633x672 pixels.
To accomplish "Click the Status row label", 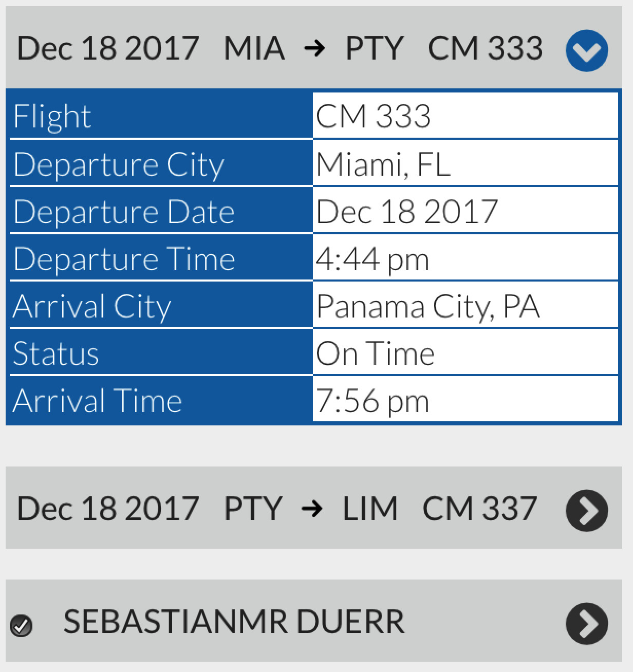I will point(56,353).
